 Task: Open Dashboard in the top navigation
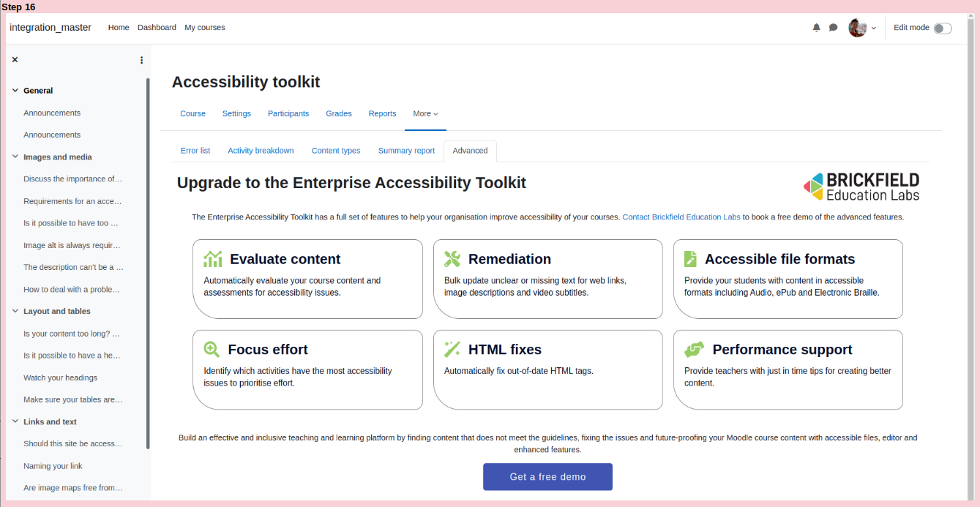point(157,28)
